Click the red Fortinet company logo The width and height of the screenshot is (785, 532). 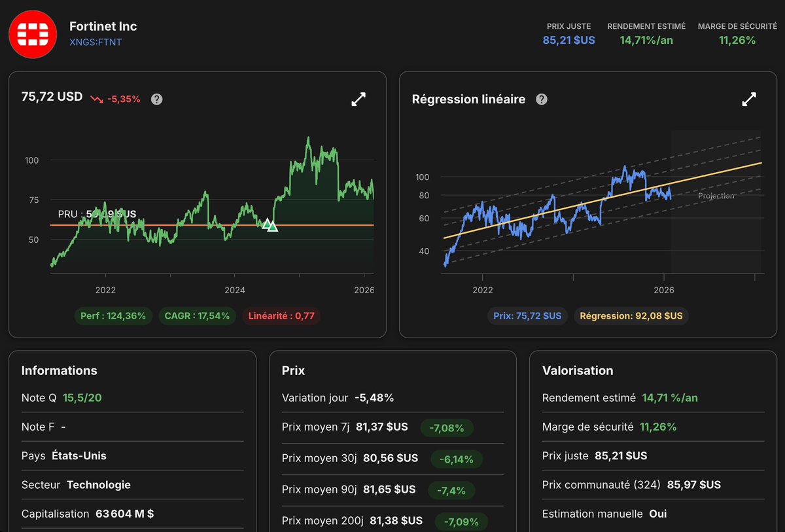33,34
